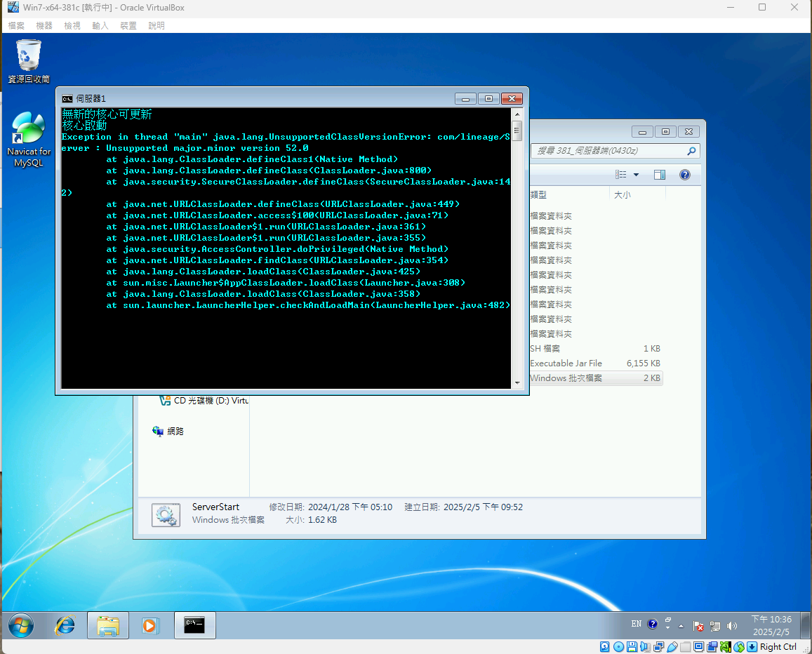Open the 輸入 menu in VirtualBox

coord(100,25)
